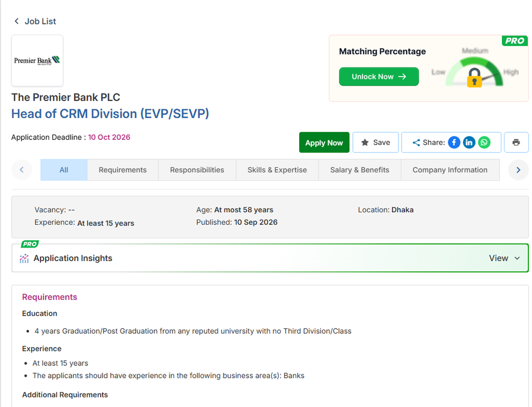This screenshot has height=407, width=532.
Task: Unlock Now matching percentage
Action: pyautogui.click(x=379, y=77)
